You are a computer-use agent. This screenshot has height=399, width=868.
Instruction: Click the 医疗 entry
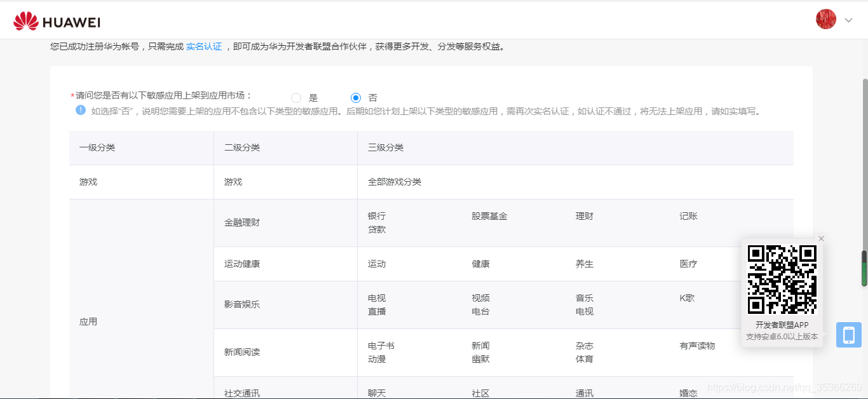tap(688, 264)
